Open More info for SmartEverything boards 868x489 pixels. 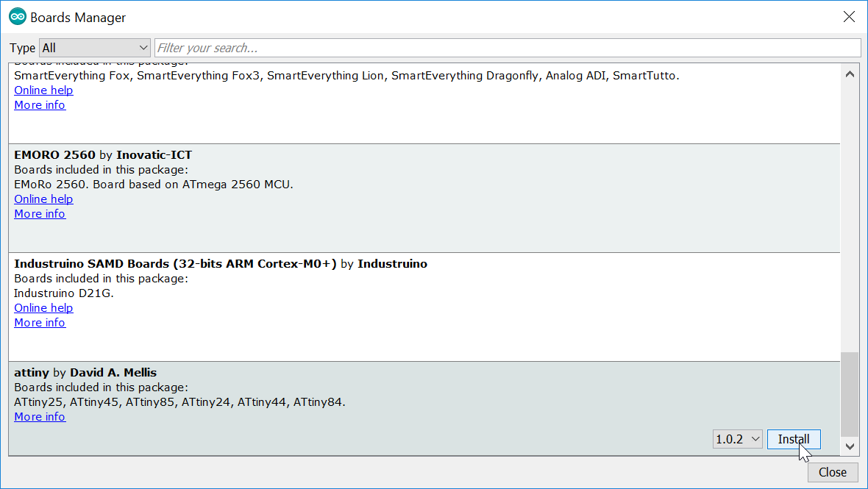click(40, 105)
